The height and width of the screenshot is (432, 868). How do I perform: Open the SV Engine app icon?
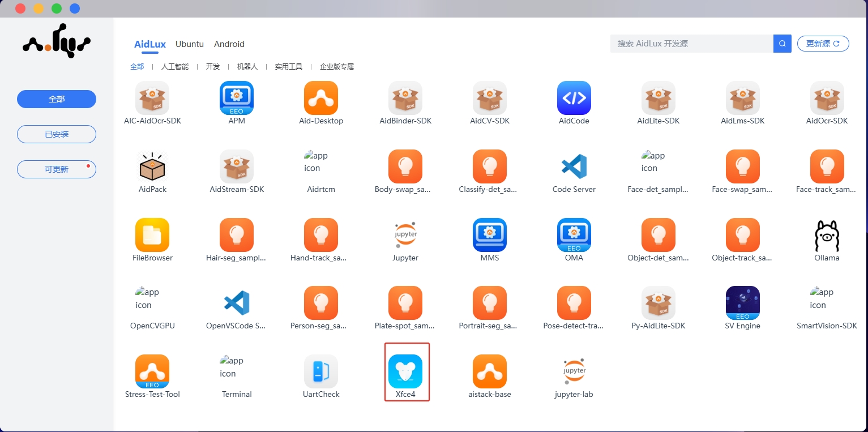tap(743, 303)
